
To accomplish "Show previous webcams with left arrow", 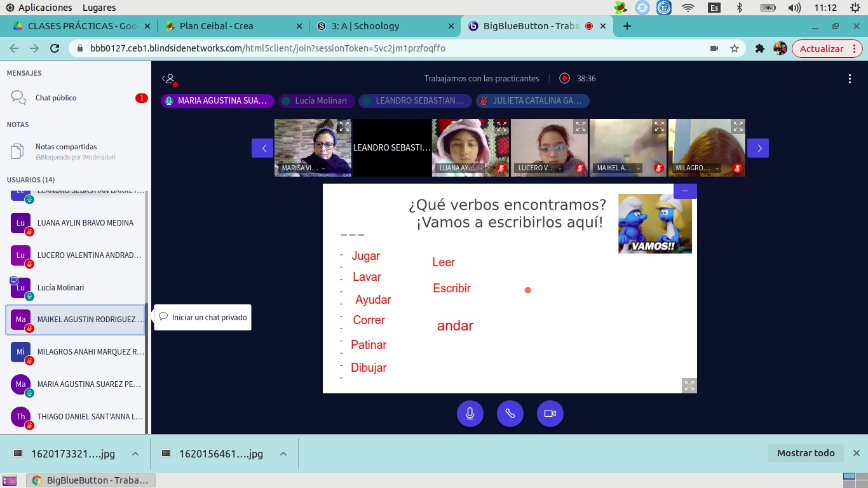I will pyautogui.click(x=262, y=148).
